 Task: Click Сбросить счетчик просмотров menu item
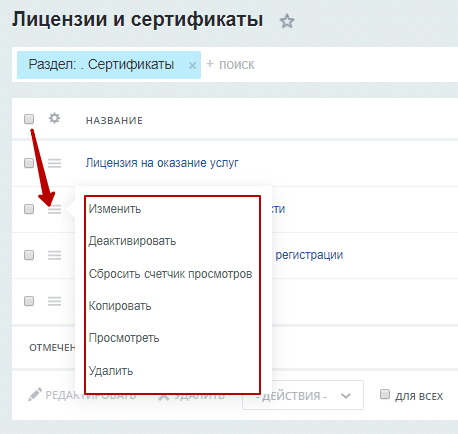coord(170,274)
